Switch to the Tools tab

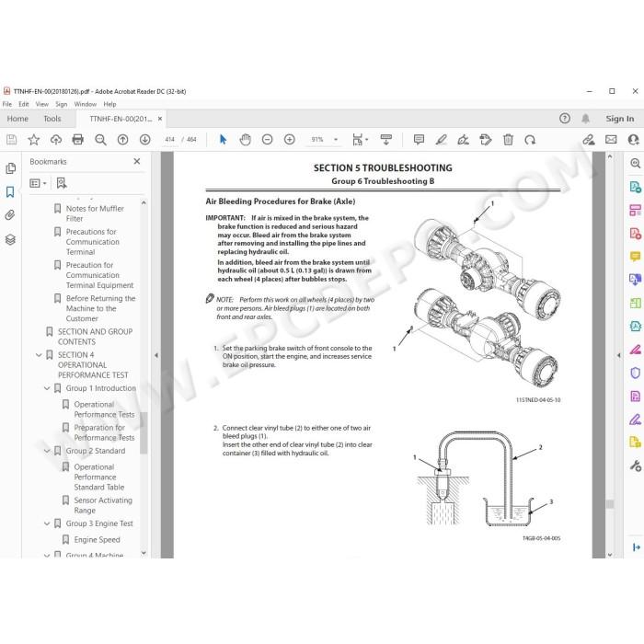point(52,119)
